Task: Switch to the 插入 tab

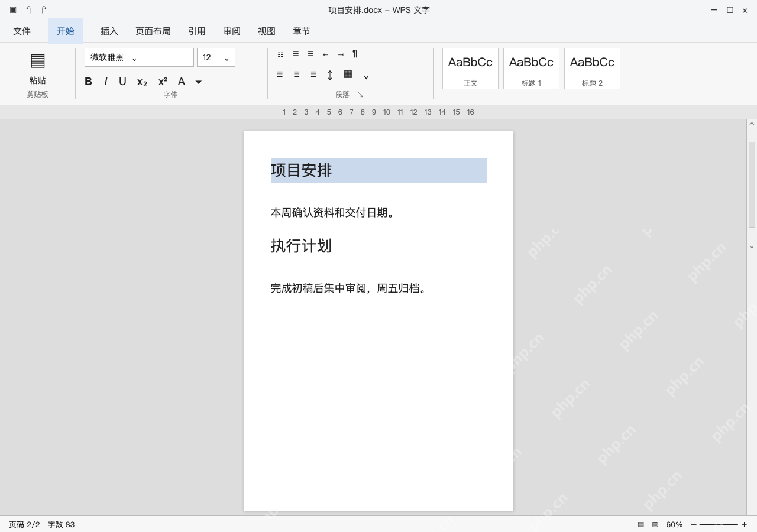Action: (x=109, y=31)
